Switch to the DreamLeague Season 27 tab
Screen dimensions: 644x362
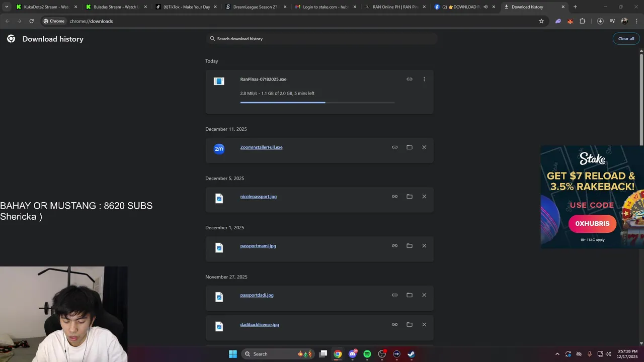click(x=255, y=7)
